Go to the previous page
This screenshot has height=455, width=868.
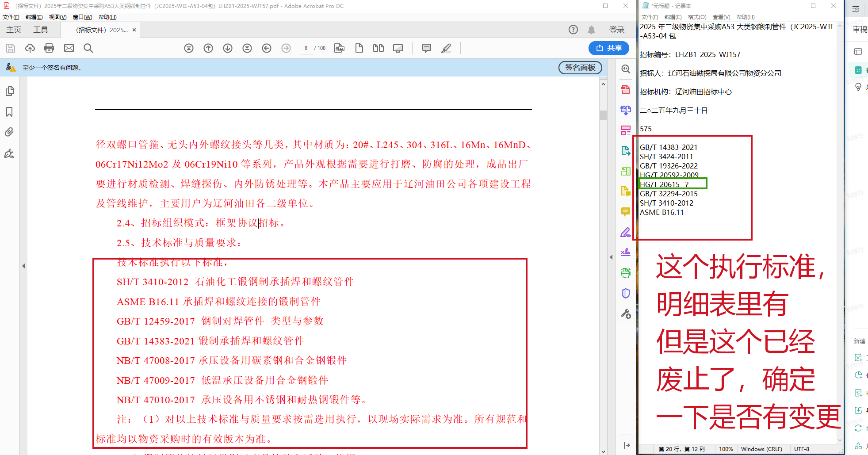[208, 48]
